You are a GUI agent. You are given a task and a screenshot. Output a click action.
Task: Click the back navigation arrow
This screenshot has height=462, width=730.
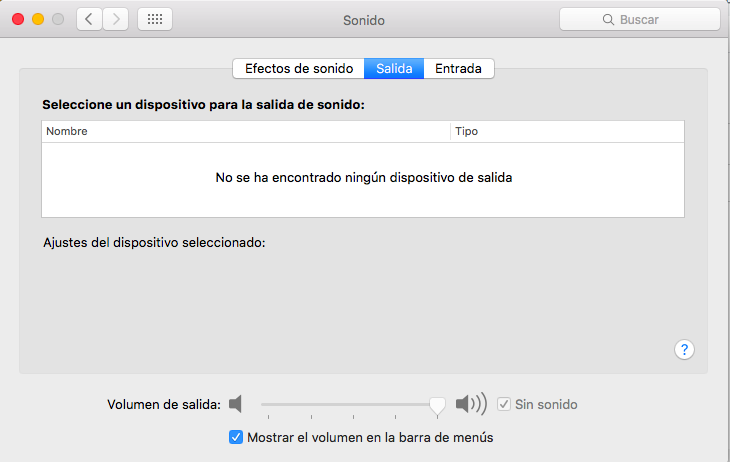(89, 19)
